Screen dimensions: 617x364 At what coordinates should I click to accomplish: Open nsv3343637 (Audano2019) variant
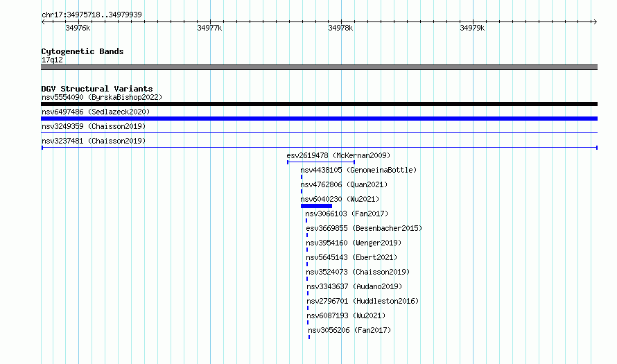tap(354, 286)
